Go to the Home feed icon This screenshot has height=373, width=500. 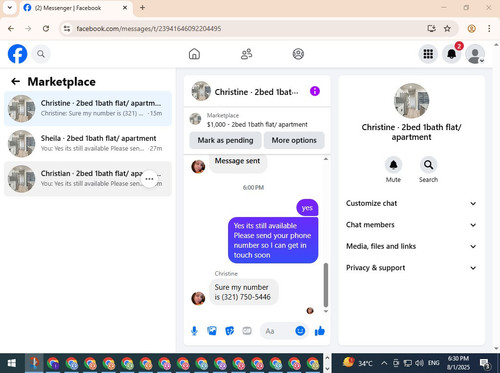tap(194, 54)
